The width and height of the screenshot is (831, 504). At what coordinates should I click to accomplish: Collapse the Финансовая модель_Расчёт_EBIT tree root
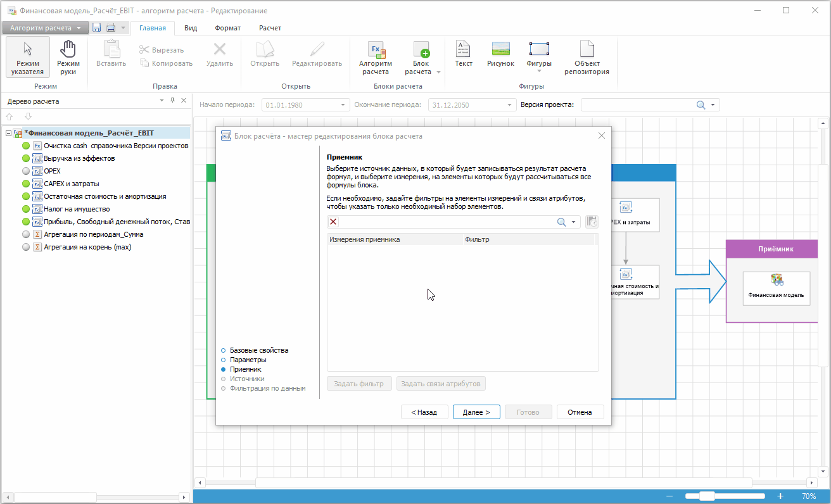click(8, 133)
